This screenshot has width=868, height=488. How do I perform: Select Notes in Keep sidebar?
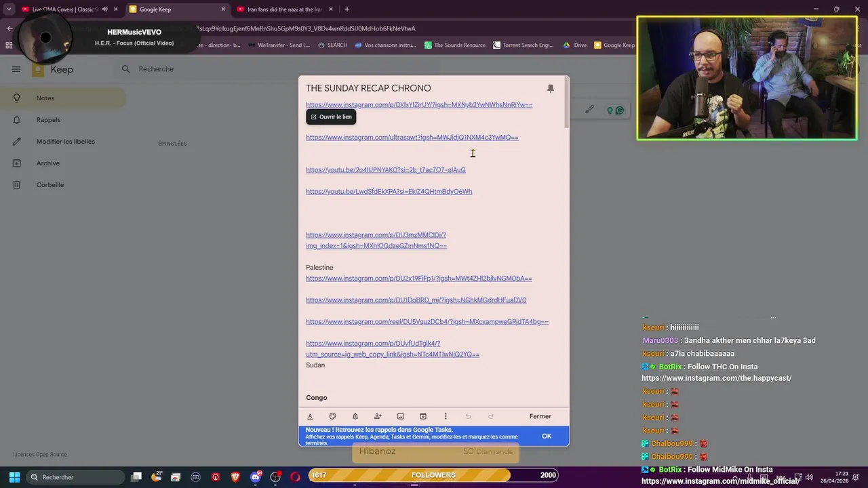click(62, 98)
